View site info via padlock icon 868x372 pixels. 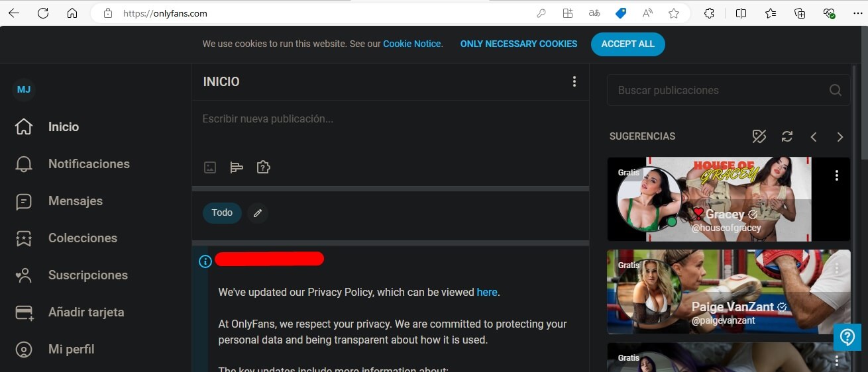(x=108, y=13)
